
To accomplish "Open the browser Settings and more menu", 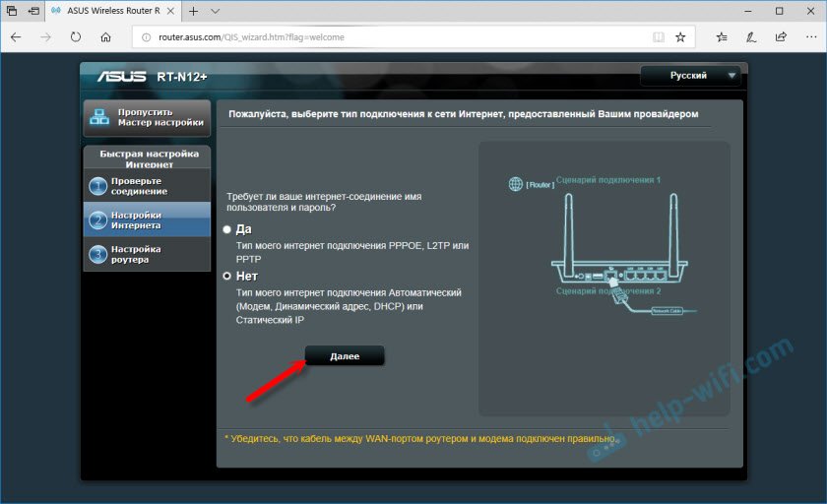I will pyautogui.click(x=808, y=37).
